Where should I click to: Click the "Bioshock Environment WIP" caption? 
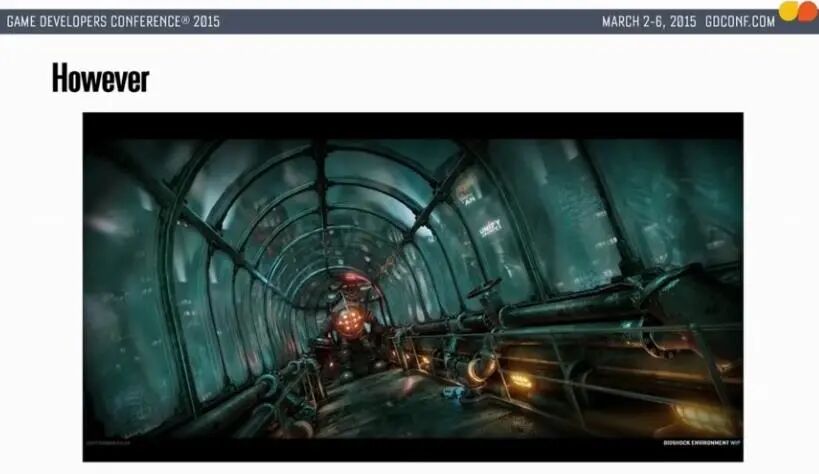click(701, 443)
